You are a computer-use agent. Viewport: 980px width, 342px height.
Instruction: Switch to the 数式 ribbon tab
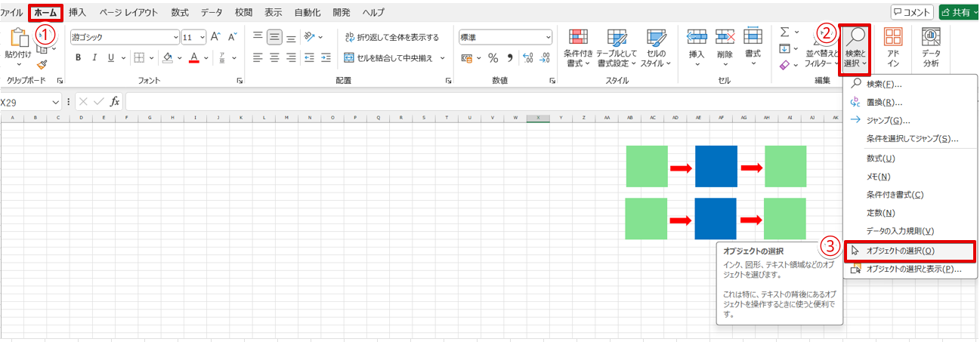[x=180, y=12]
